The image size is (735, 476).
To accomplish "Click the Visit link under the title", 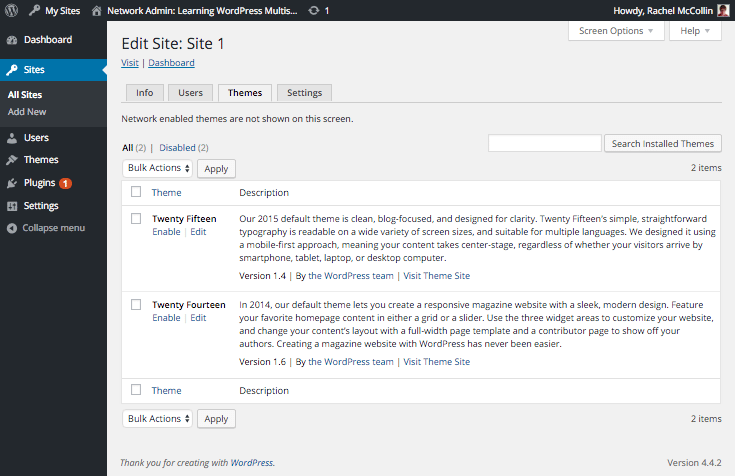I will 130,63.
